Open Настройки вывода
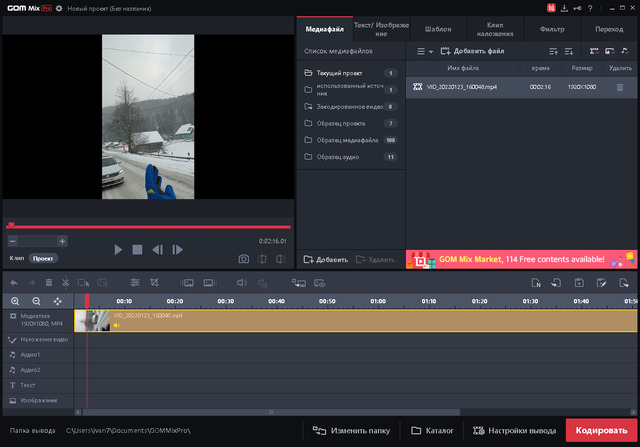Image resolution: width=640 pixels, height=447 pixels. 514,431
